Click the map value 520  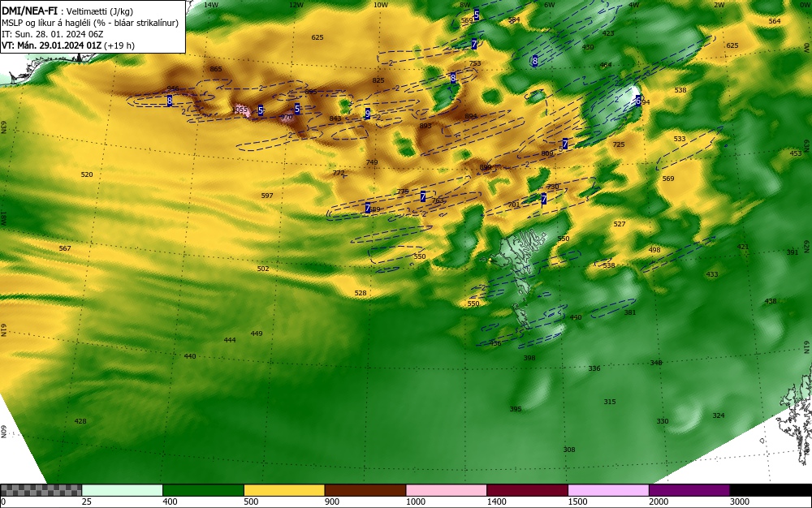pos(87,174)
